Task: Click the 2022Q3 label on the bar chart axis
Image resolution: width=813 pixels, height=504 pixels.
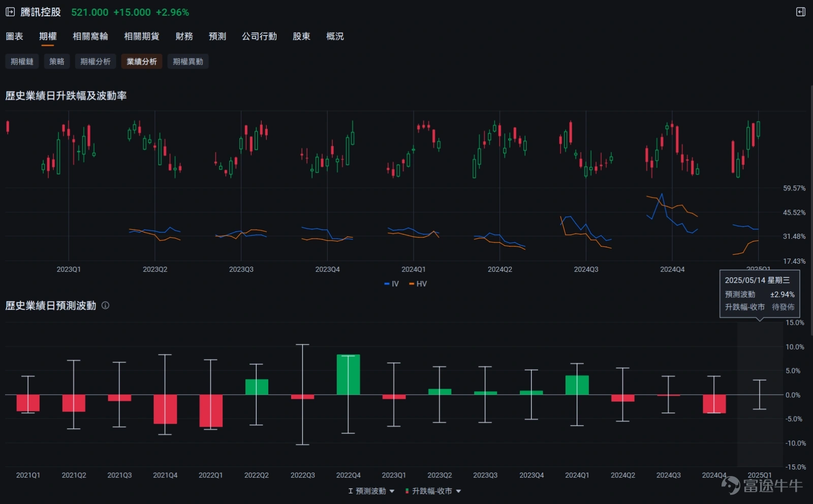Action: click(x=303, y=475)
